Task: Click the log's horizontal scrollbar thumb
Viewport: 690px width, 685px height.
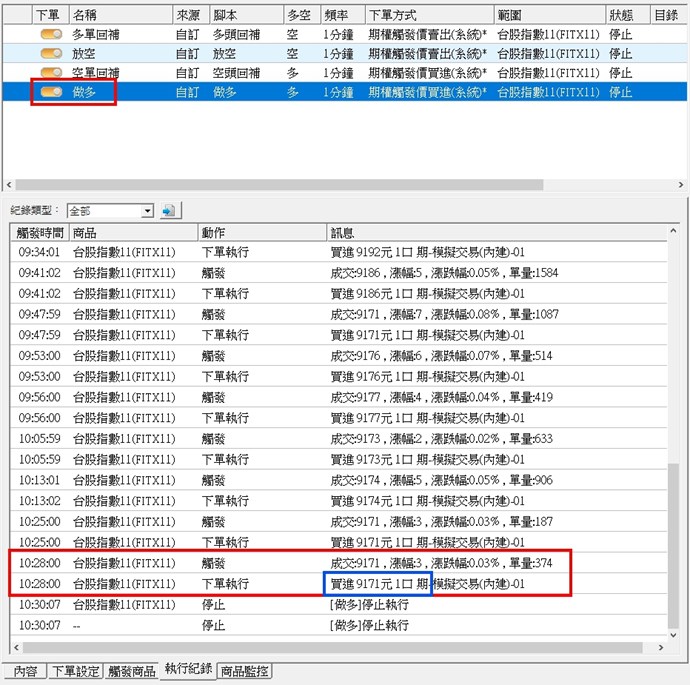Action: pyautogui.click(x=332, y=647)
